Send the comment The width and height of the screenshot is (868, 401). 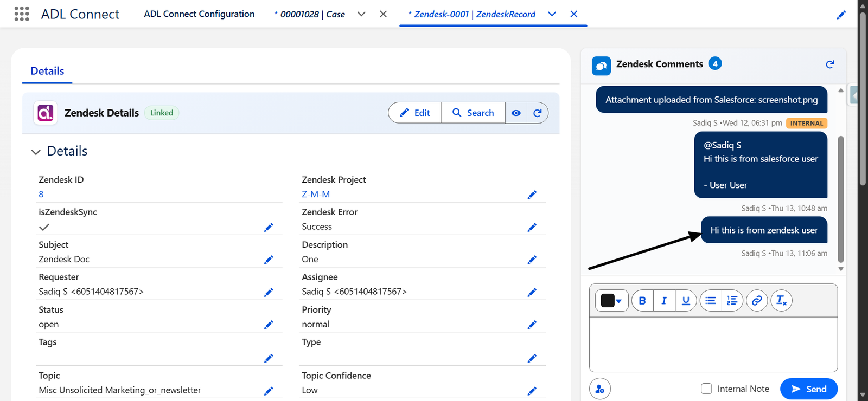pos(809,389)
